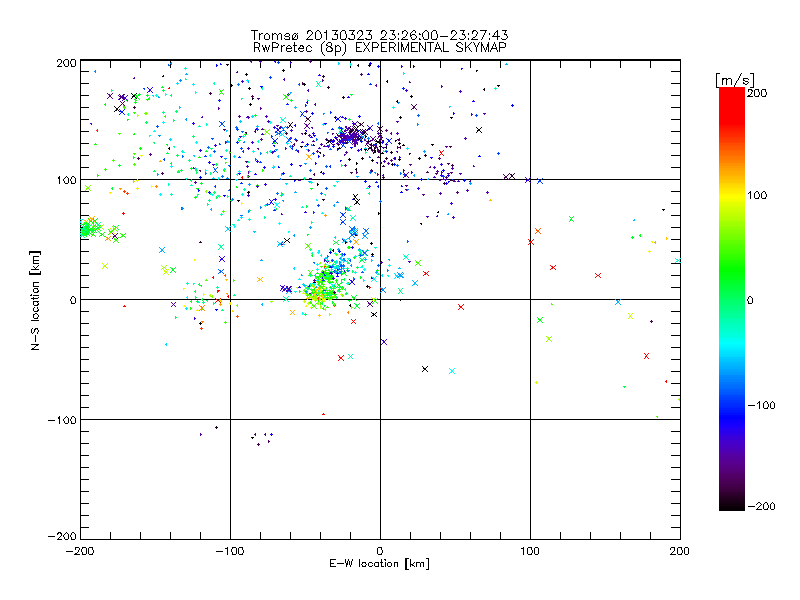800x600 pixels.
Task: Click the y-axis tick label '100'
Action: coord(66,180)
